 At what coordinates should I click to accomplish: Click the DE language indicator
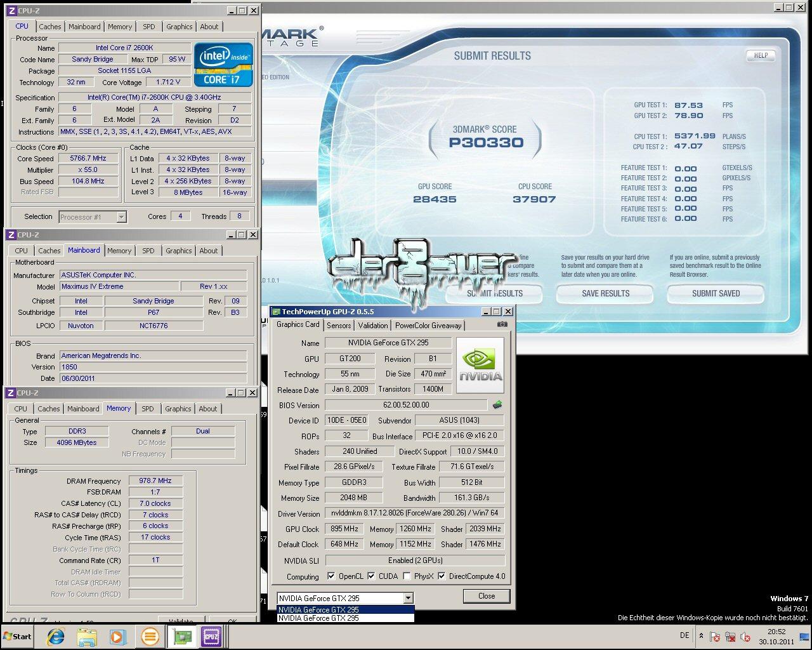(684, 635)
